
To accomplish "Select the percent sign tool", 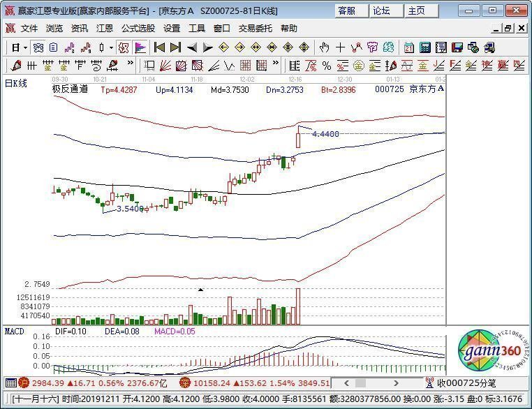I will (x=327, y=65).
